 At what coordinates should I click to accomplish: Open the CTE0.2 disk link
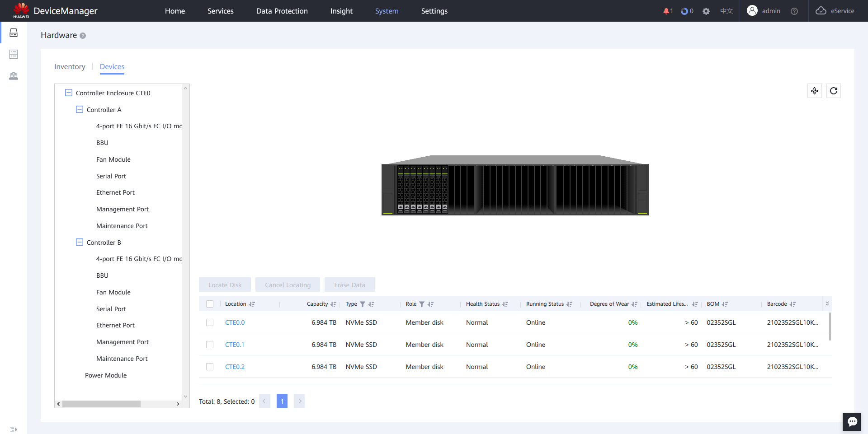(x=235, y=367)
